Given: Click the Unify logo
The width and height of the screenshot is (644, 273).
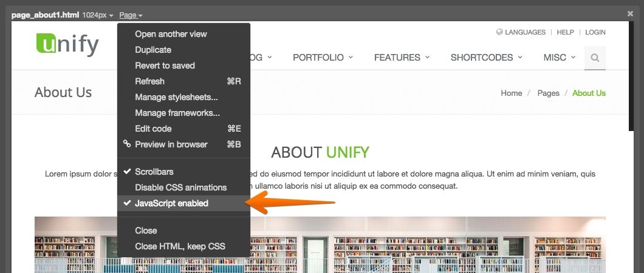Looking at the screenshot, I should click(67, 44).
